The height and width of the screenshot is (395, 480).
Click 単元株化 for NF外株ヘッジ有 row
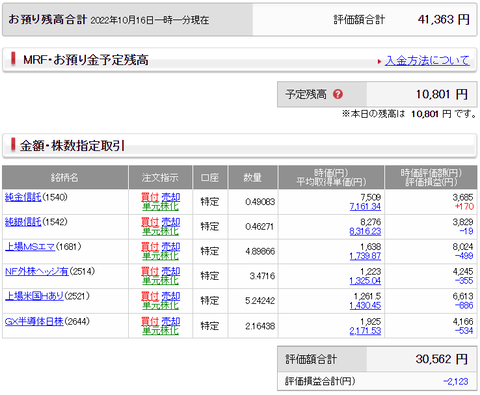(160, 281)
